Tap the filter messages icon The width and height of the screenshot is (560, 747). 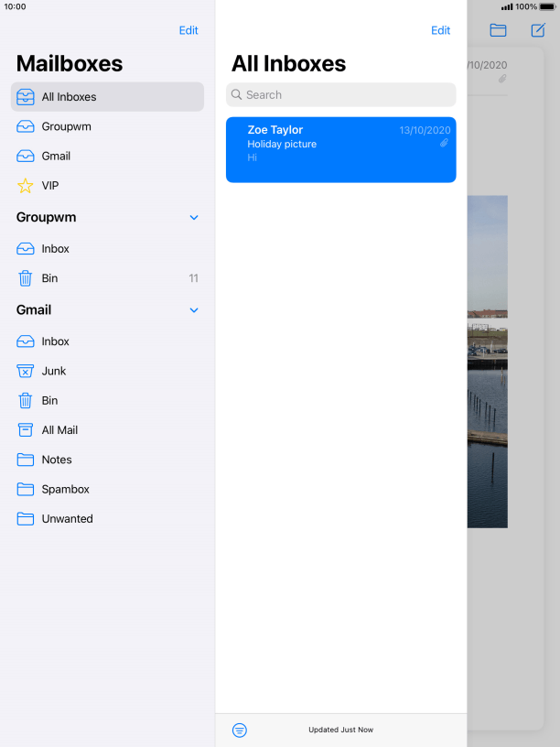tap(240, 730)
